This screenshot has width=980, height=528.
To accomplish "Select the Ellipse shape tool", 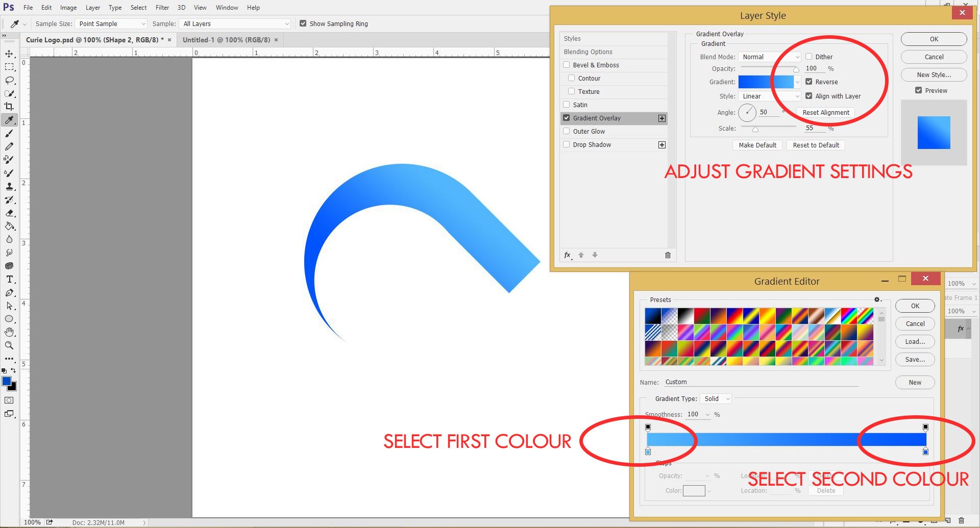I will pos(9,319).
